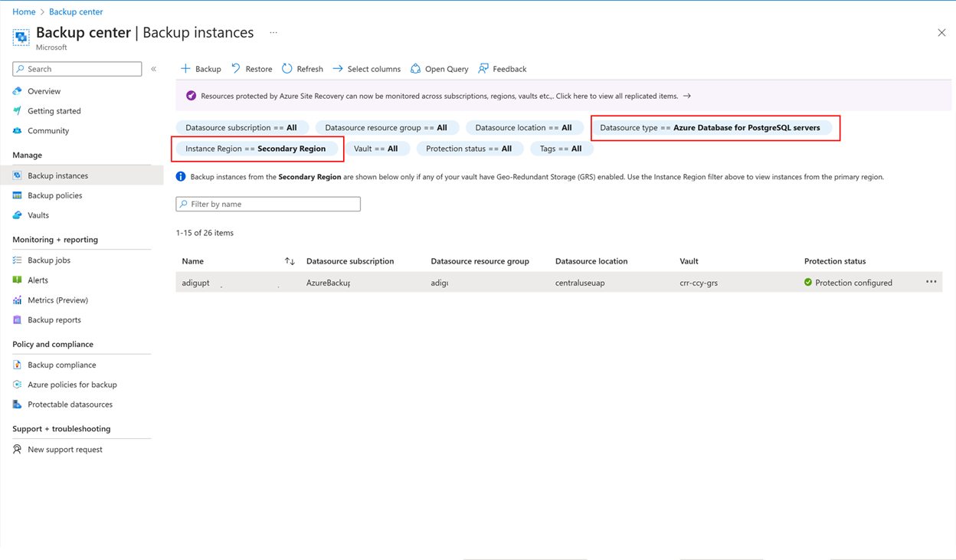This screenshot has width=956, height=560.
Task: Click the purple Site Recovery banner icon
Action: [192, 96]
